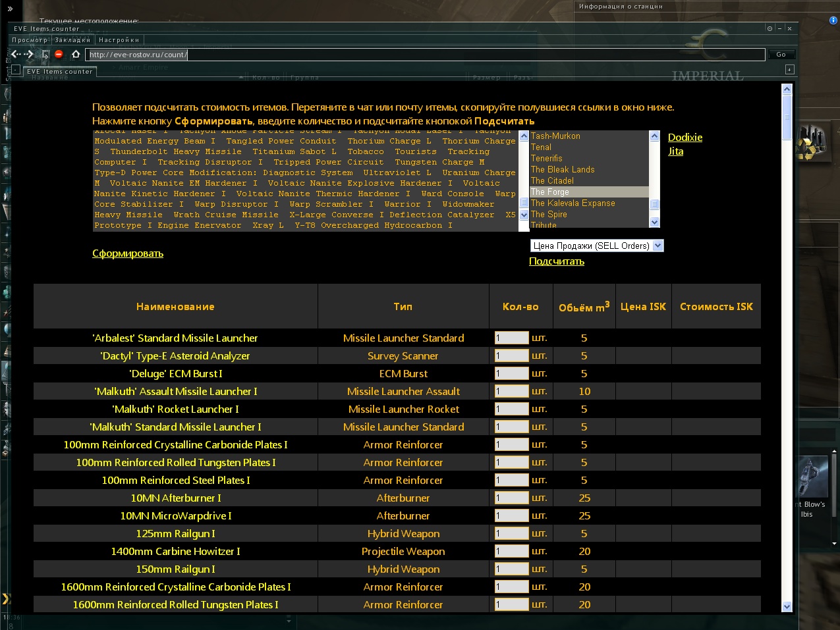Open a new tab with the plus button
This screenshot has width=840, height=630.
click(x=790, y=69)
